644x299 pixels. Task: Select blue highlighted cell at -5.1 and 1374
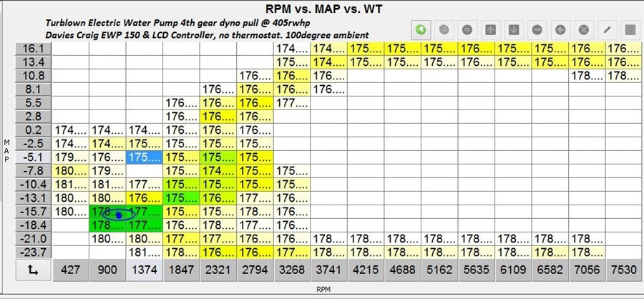click(x=144, y=157)
